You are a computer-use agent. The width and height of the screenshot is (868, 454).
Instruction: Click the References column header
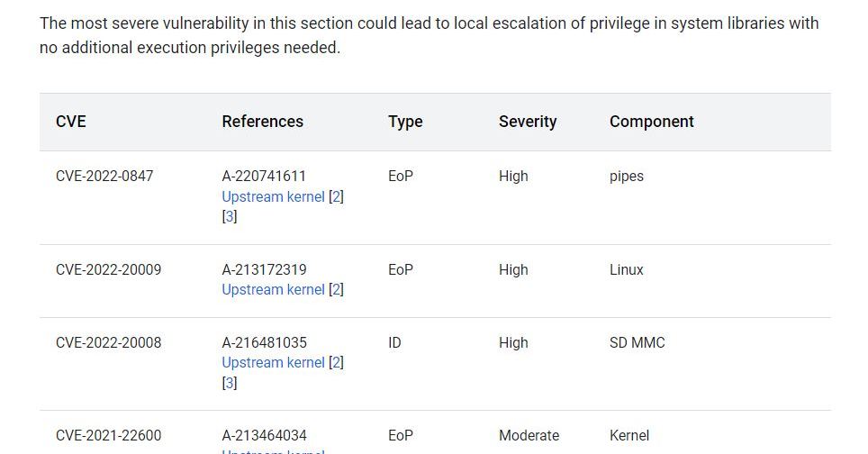(262, 122)
